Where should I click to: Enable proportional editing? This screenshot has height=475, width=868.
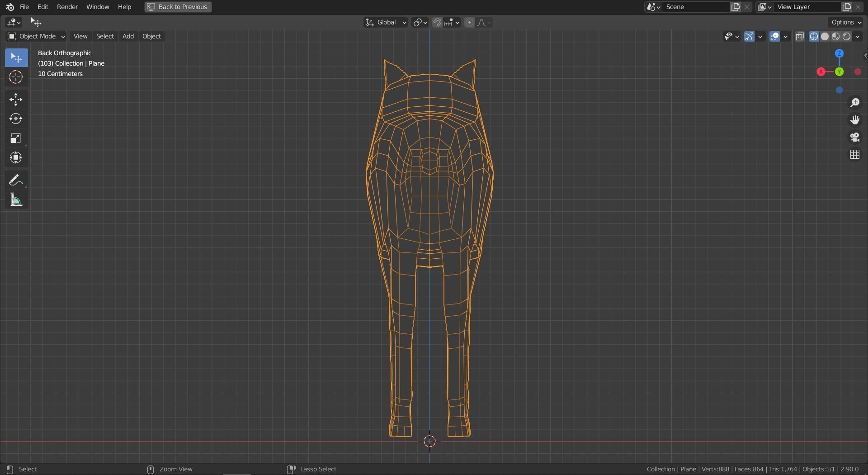(x=470, y=23)
